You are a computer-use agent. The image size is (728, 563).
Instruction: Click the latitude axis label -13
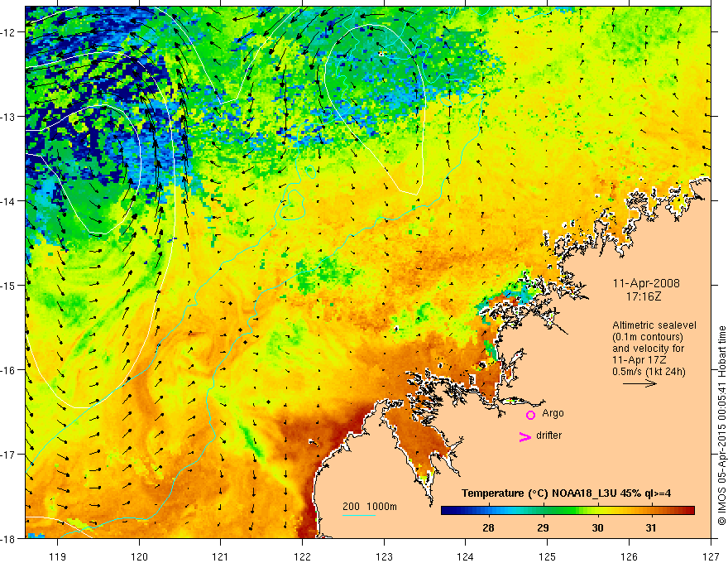coord(10,117)
